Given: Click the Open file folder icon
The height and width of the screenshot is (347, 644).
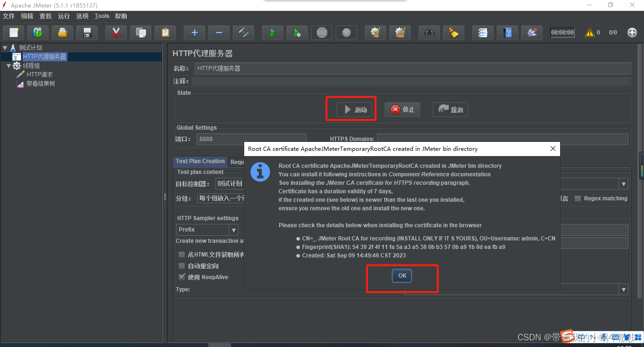Looking at the screenshot, I should (x=62, y=33).
